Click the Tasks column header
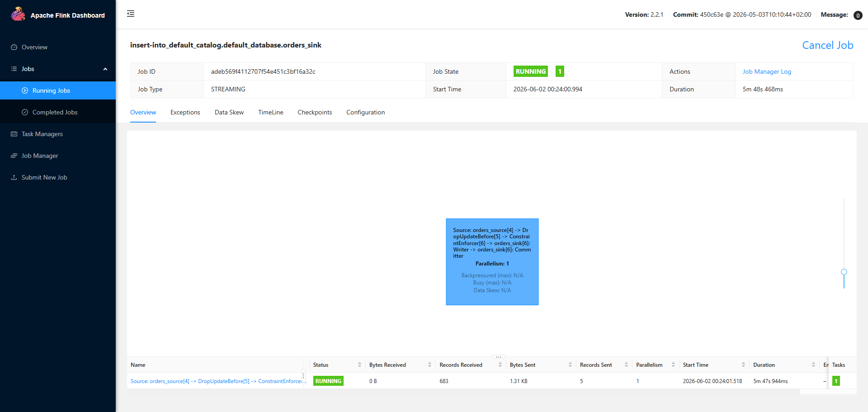 click(x=838, y=365)
